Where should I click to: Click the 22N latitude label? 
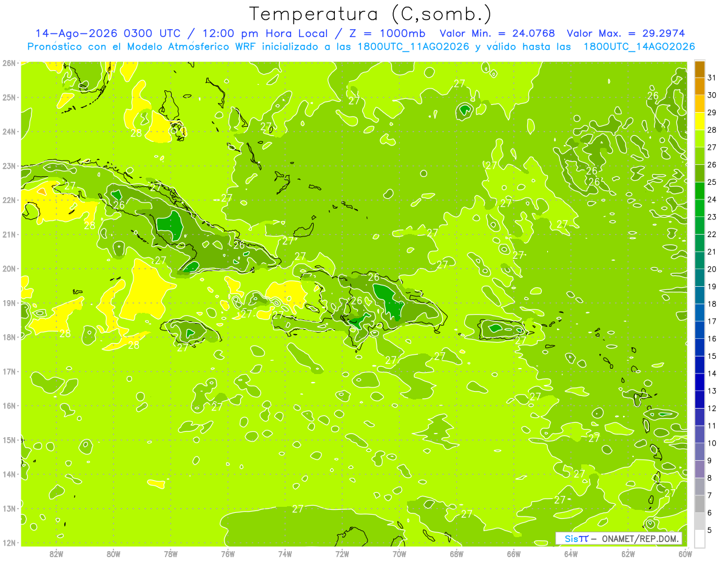click(8, 200)
